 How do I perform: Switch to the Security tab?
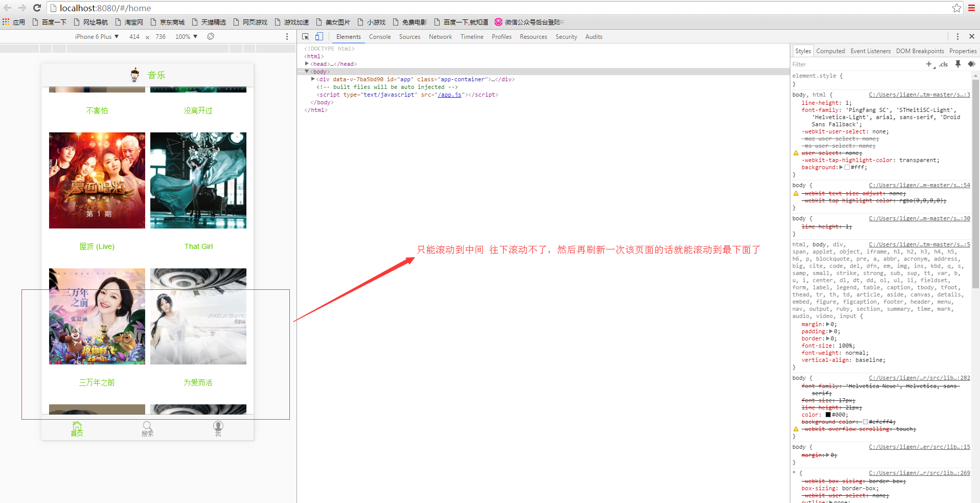pos(566,37)
